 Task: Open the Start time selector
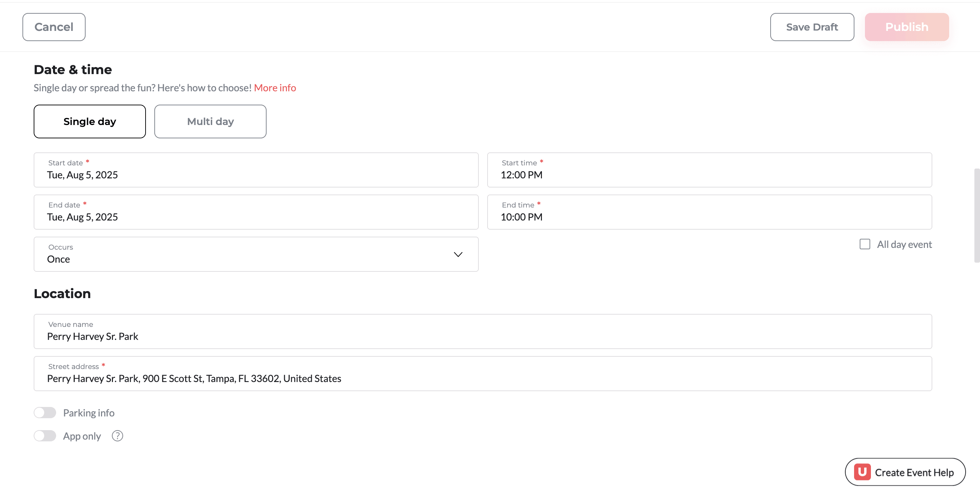point(709,170)
